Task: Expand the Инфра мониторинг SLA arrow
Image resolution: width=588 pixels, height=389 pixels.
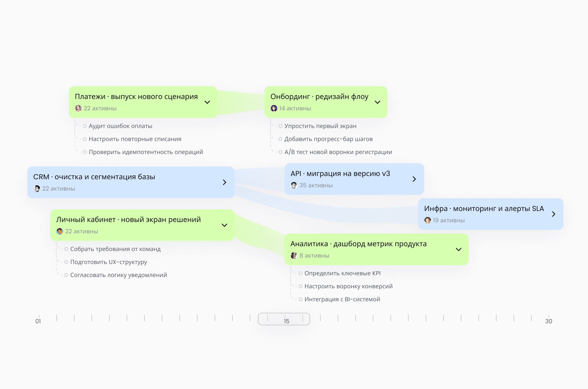Action: [x=553, y=214]
